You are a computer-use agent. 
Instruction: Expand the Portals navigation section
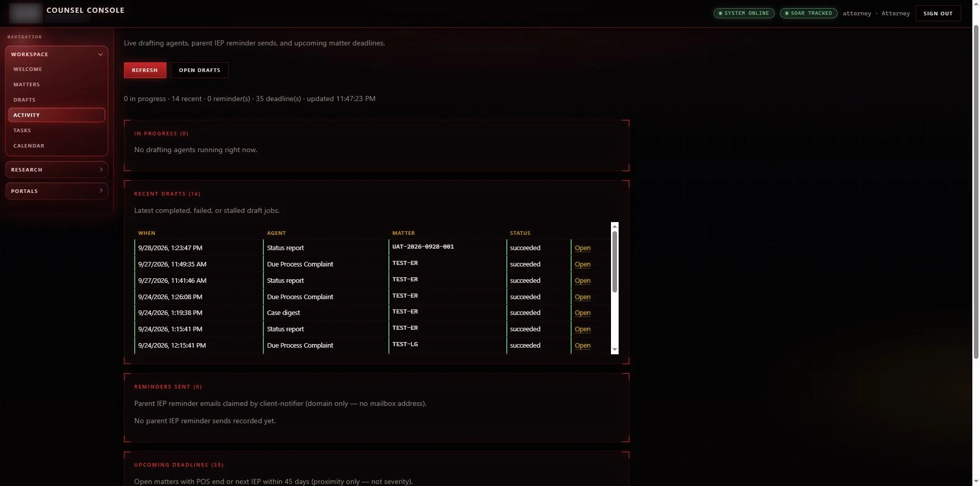tap(57, 191)
